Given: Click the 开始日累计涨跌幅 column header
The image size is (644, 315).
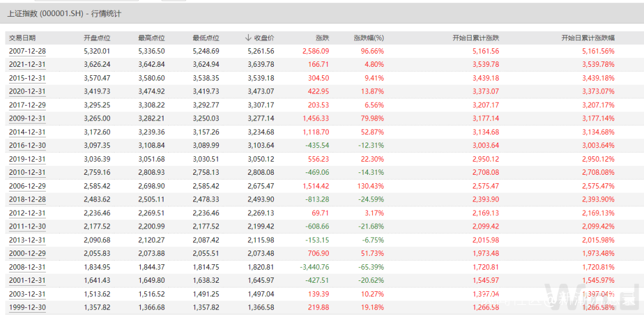Looking at the screenshot, I should pos(588,38).
